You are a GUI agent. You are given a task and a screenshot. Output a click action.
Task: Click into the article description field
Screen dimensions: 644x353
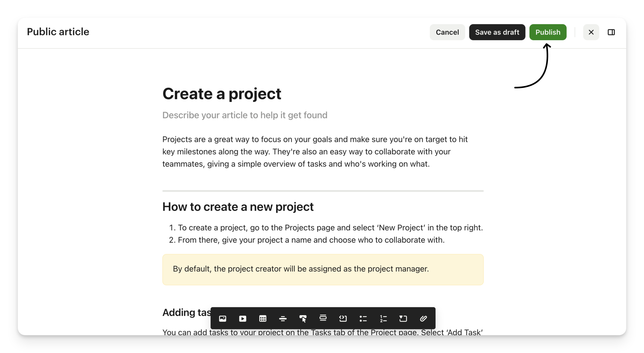(x=245, y=115)
